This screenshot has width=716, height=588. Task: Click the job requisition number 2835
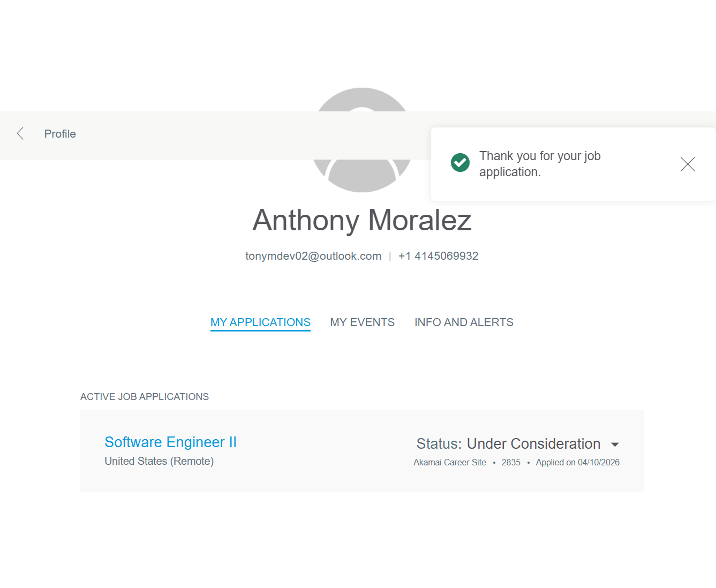click(x=511, y=463)
